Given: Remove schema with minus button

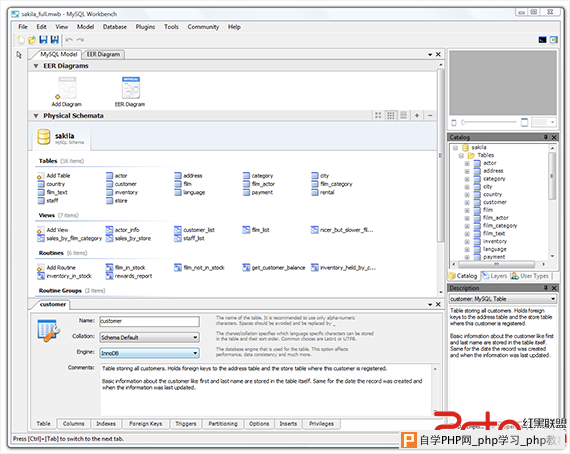Looking at the screenshot, I should click(430, 115).
